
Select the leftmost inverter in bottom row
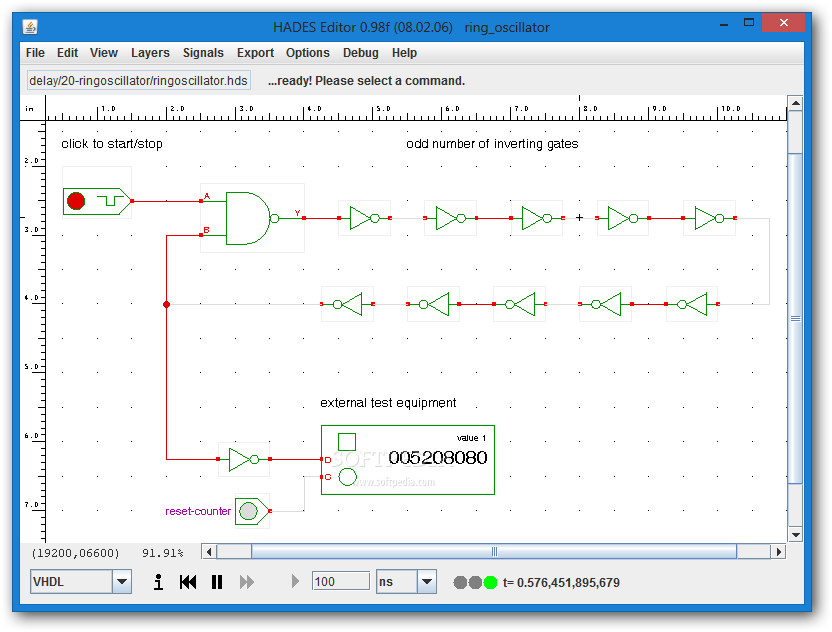point(348,304)
